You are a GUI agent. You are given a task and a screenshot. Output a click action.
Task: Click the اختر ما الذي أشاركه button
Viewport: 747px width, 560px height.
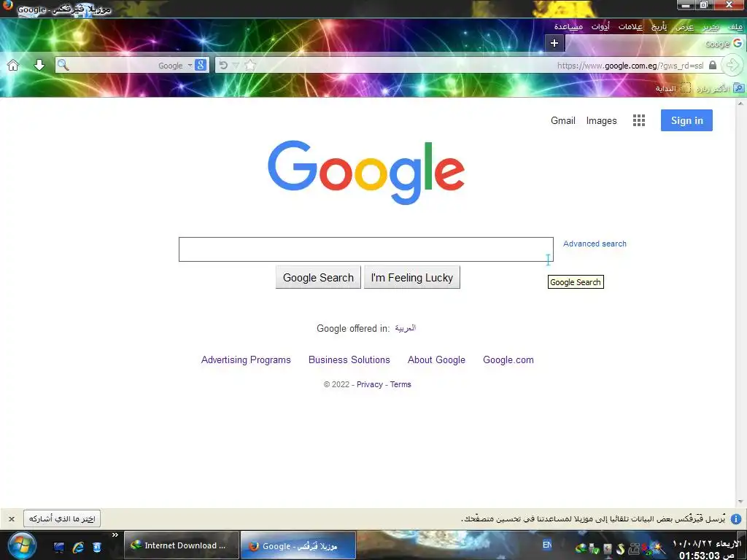pos(62,518)
